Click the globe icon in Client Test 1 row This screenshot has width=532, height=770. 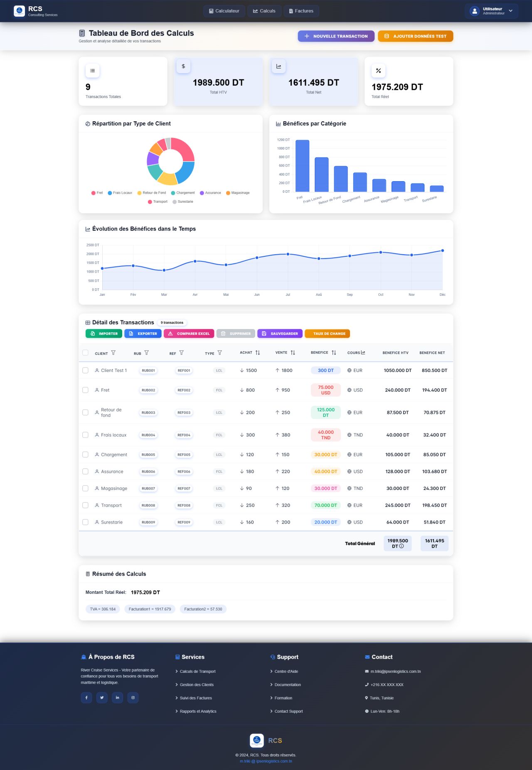pyautogui.click(x=349, y=370)
